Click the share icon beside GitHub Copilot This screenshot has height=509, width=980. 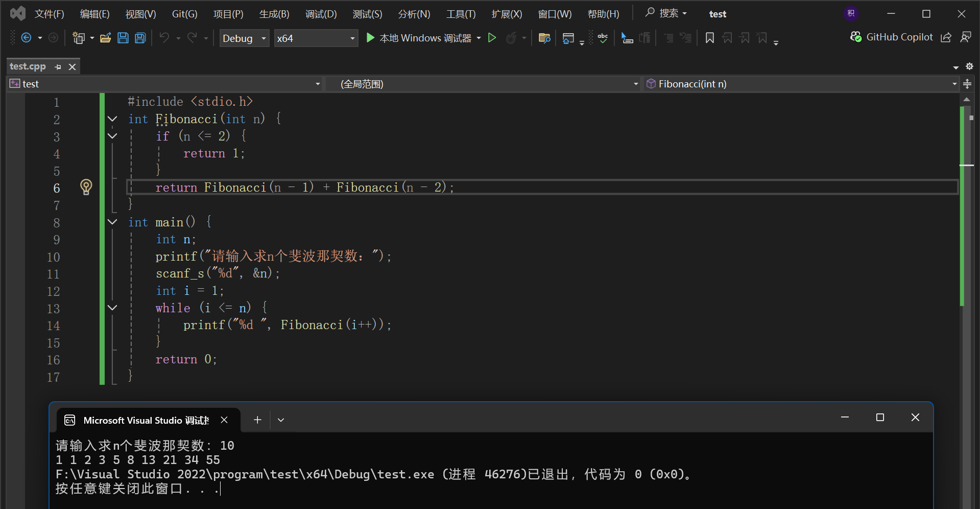tap(946, 37)
